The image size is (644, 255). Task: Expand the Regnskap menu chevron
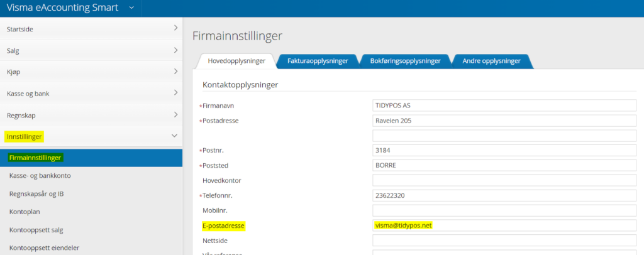coord(175,115)
